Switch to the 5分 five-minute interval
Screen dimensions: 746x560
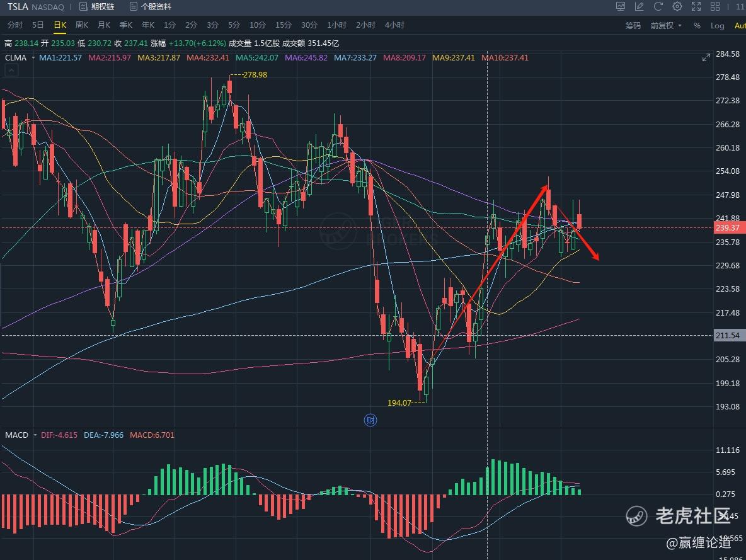tap(234, 25)
